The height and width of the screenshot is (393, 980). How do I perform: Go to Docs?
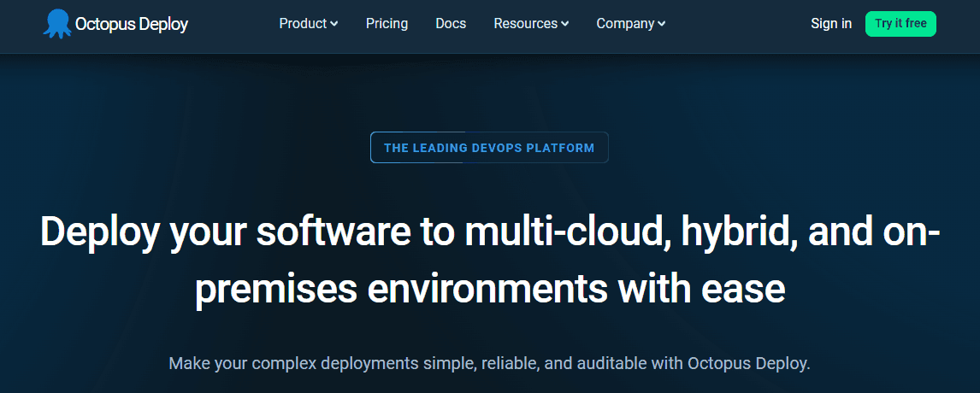click(x=451, y=24)
